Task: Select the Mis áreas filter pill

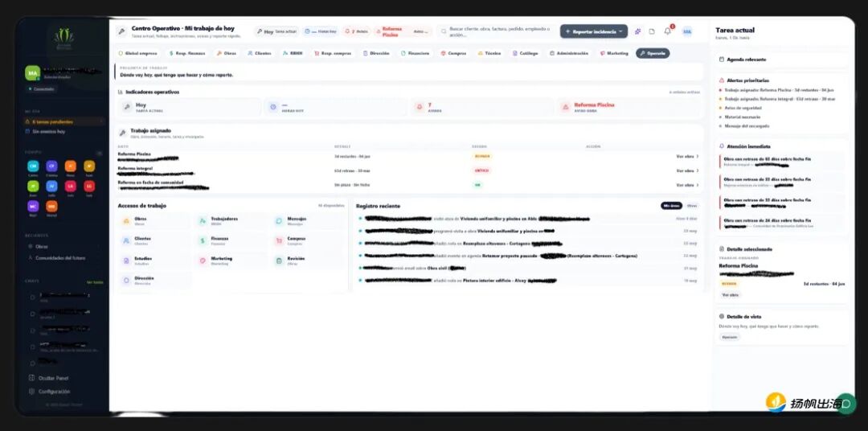Action: [x=671, y=206]
